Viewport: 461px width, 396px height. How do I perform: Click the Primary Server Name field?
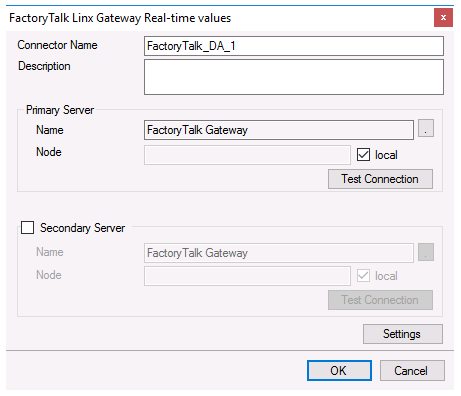[x=279, y=130]
